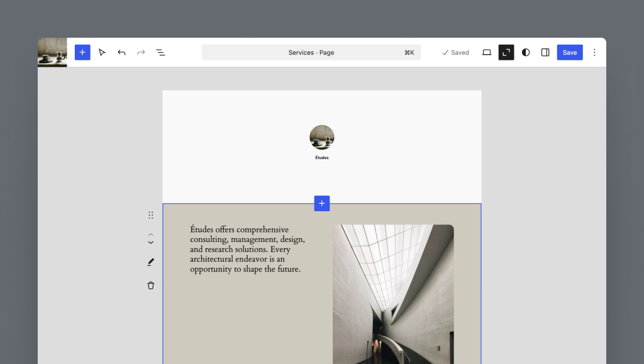The image size is (644, 364).
Task: Toggle the settings sidebar panel open
Action: click(545, 52)
